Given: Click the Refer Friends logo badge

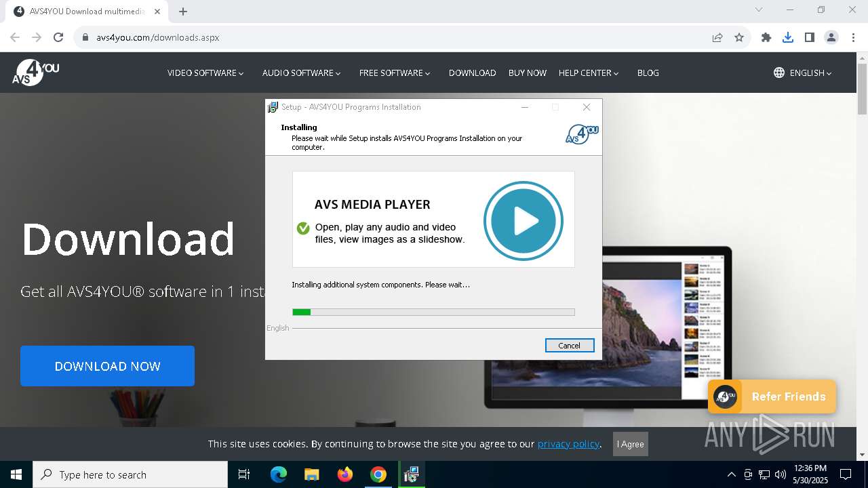Looking at the screenshot, I should (726, 396).
